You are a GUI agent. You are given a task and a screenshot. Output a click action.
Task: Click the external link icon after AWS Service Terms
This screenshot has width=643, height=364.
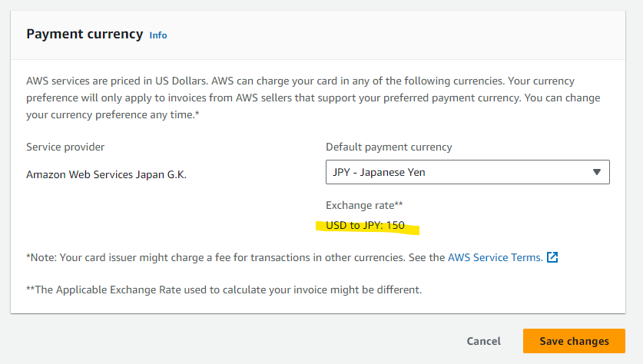tap(552, 258)
